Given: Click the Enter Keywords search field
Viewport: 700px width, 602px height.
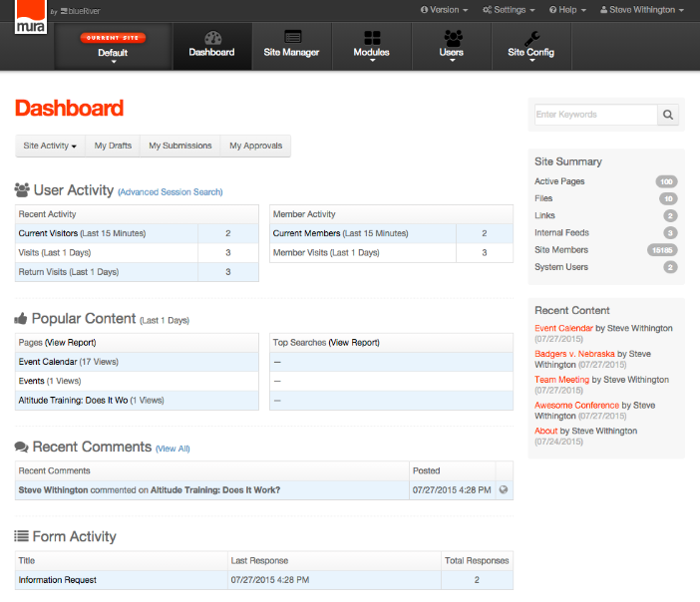Looking at the screenshot, I should [x=596, y=115].
